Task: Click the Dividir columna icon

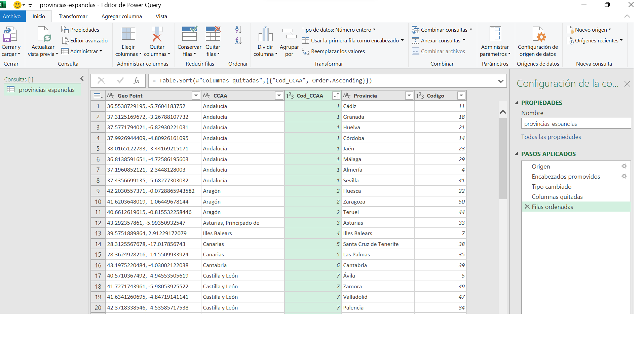Action: (265, 34)
